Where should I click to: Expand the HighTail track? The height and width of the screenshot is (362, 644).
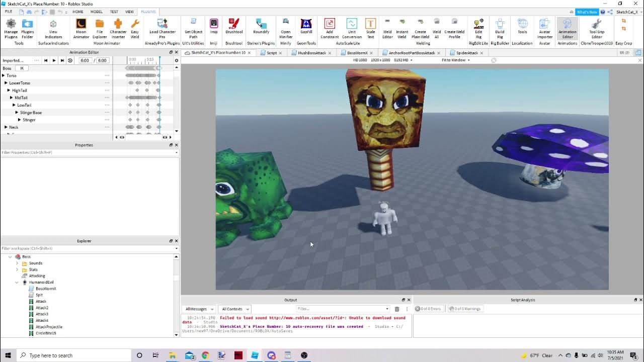coord(9,90)
